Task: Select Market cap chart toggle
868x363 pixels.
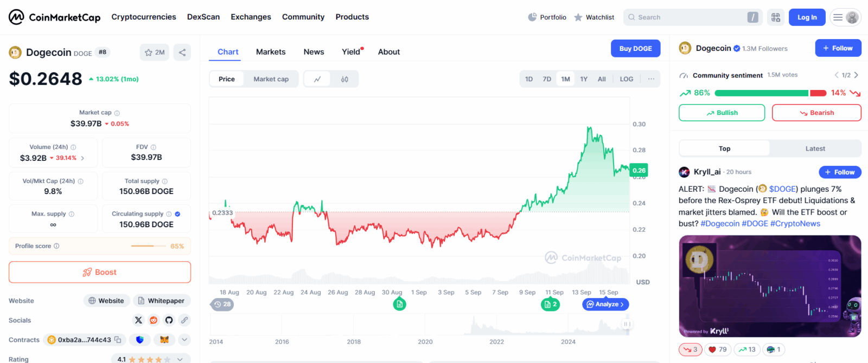Action: 271,79
